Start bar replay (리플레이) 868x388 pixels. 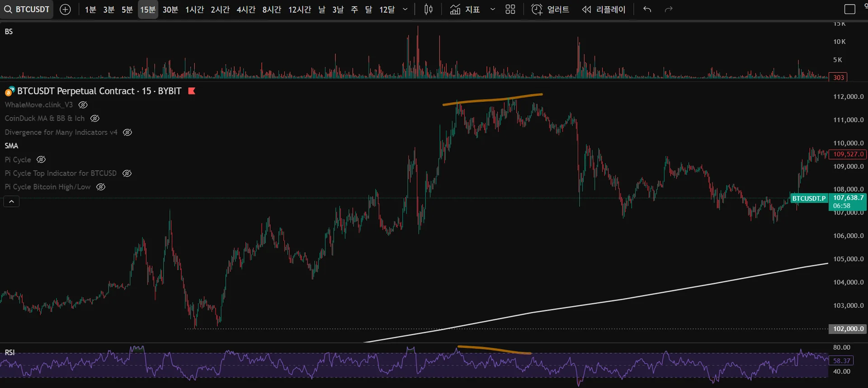604,9
